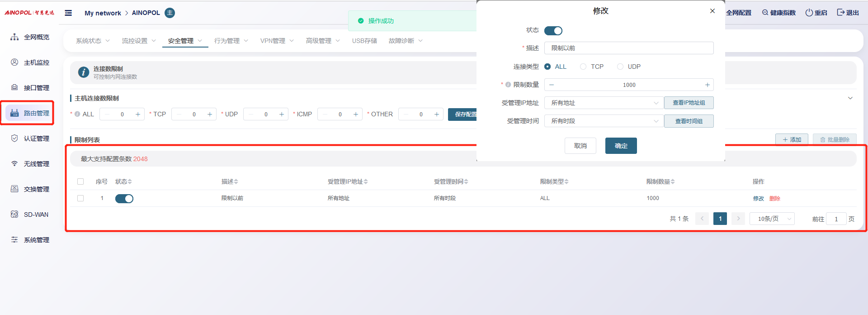Click the 确定 confirm button

click(621, 146)
